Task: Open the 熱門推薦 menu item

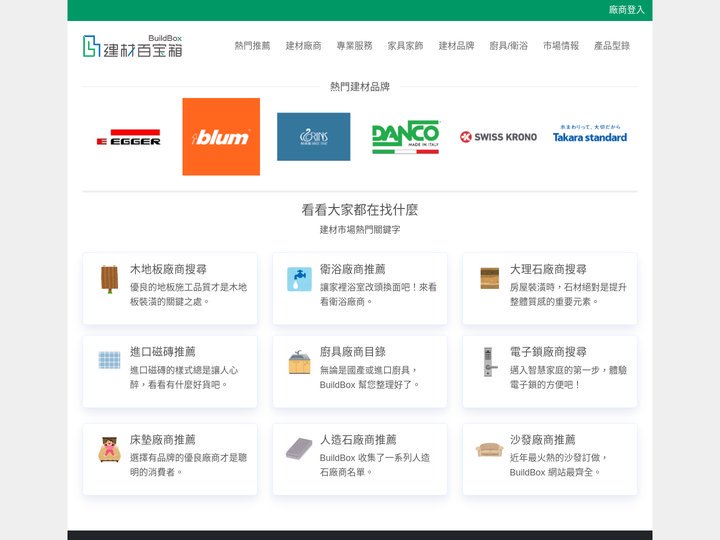Action: click(x=253, y=45)
